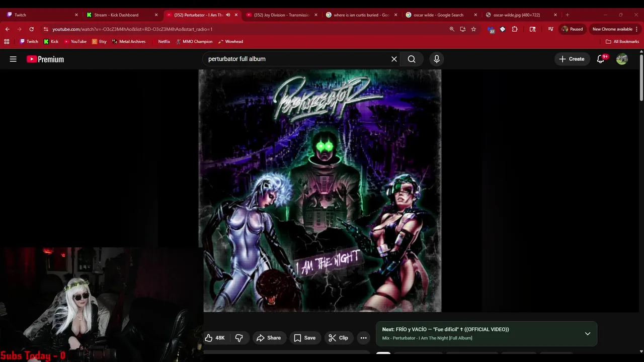Start voice search with microphone
This screenshot has width=644, height=362.
point(437,59)
